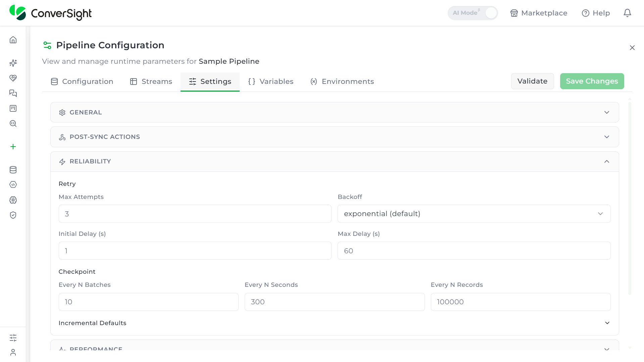Select the Settings tab

pyautogui.click(x=210, y=82)
